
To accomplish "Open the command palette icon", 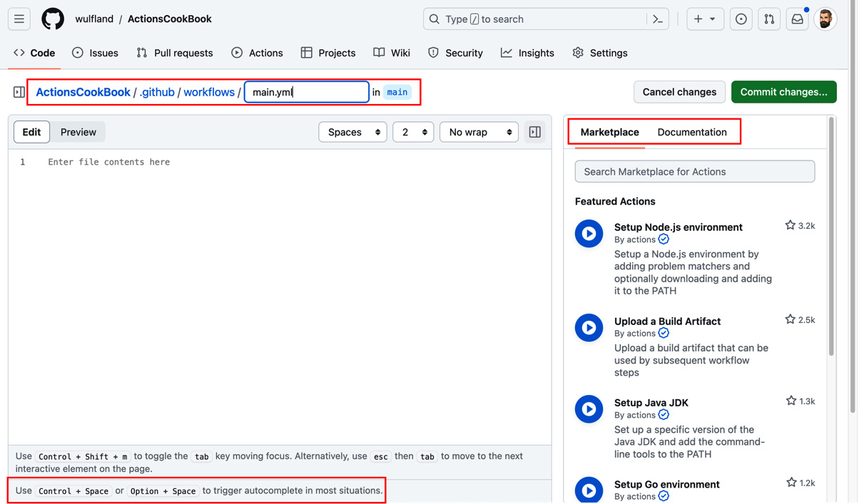I will [658, 19].
